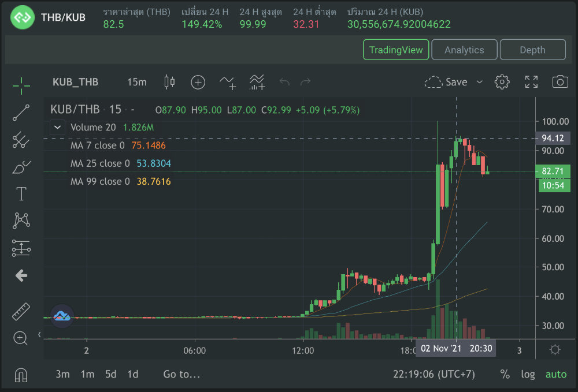
Task: Open the ruler measure tool
Action: (21, 311)
